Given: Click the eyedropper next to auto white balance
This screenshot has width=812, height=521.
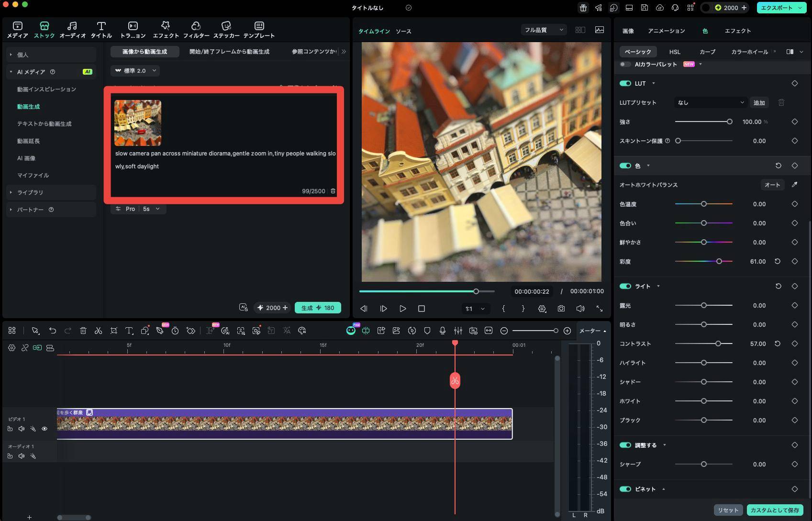Looking at the screenshot, I should click(x=794, y=185).
